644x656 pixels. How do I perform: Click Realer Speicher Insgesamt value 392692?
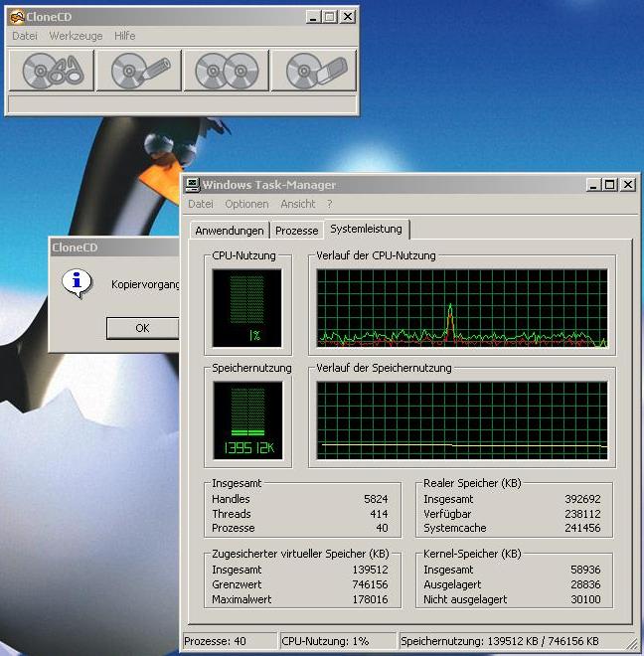(x=582, y=499)
